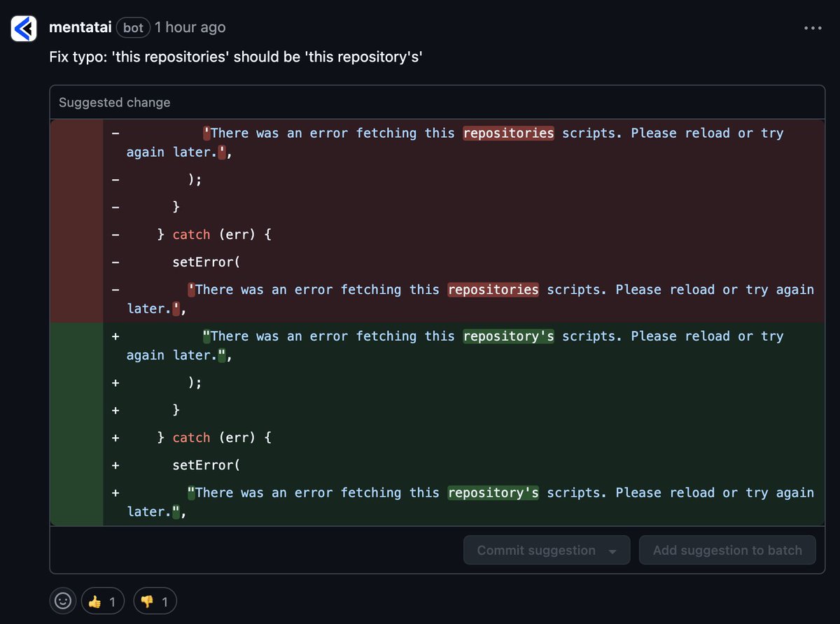The image size is (840, 624).
Task: Open the comment options three-dot menu
Action: (x=813, y=28)
